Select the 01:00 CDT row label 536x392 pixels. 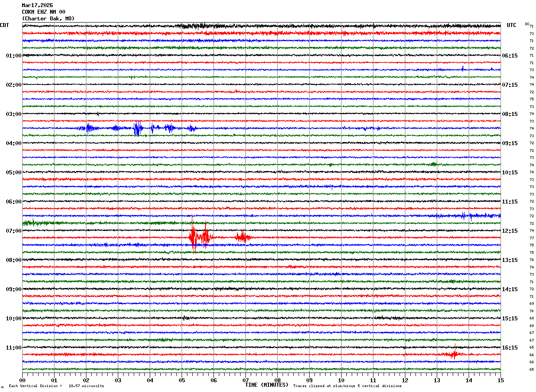tap(14, 56)
